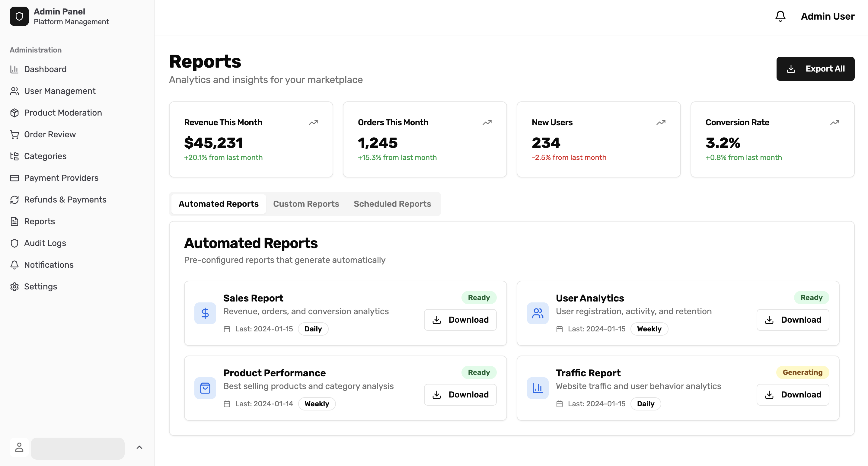Download the Traffic Report

793,394
